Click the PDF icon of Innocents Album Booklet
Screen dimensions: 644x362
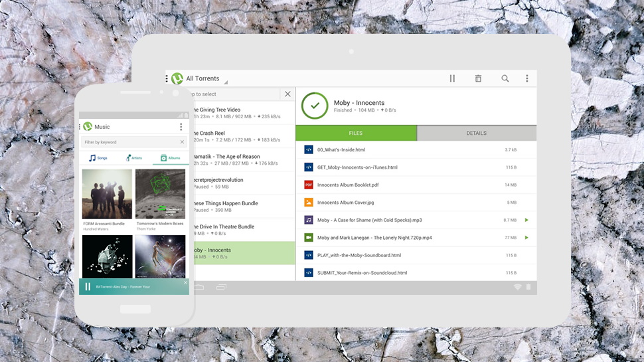[309, 185]
